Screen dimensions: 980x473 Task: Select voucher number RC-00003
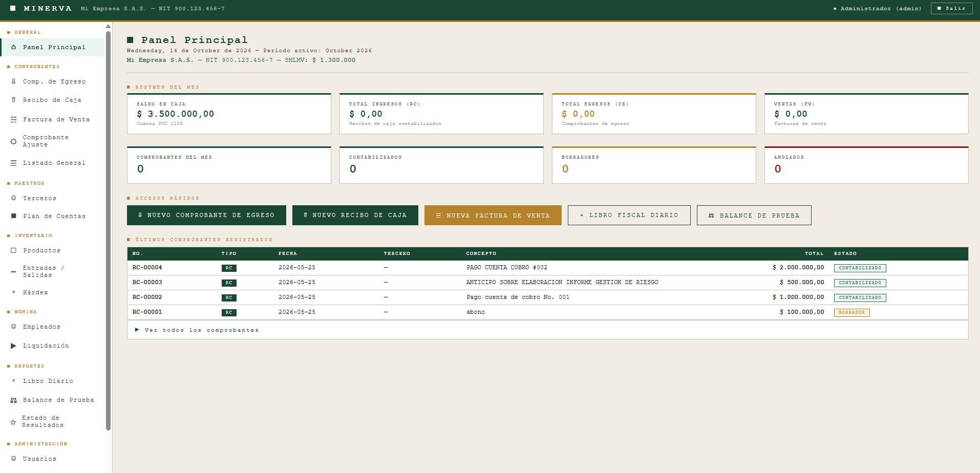pos(147,283)
